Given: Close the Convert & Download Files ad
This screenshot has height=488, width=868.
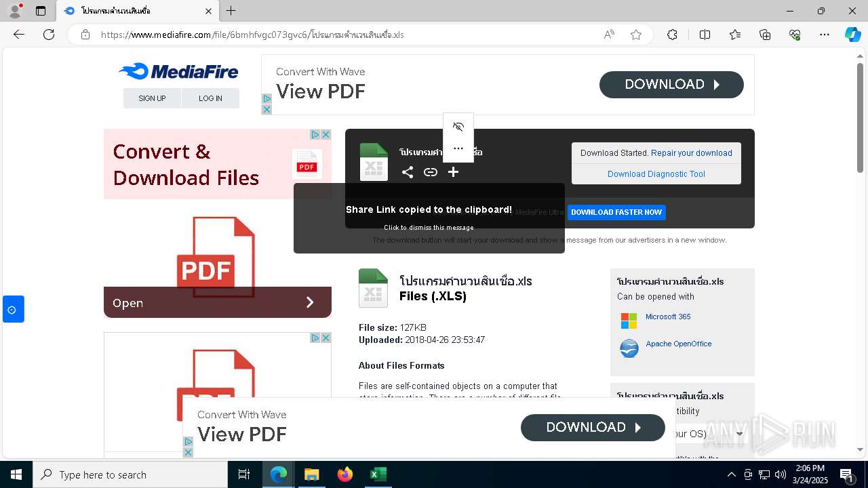Looking at the screenshot, I should 326,134.
